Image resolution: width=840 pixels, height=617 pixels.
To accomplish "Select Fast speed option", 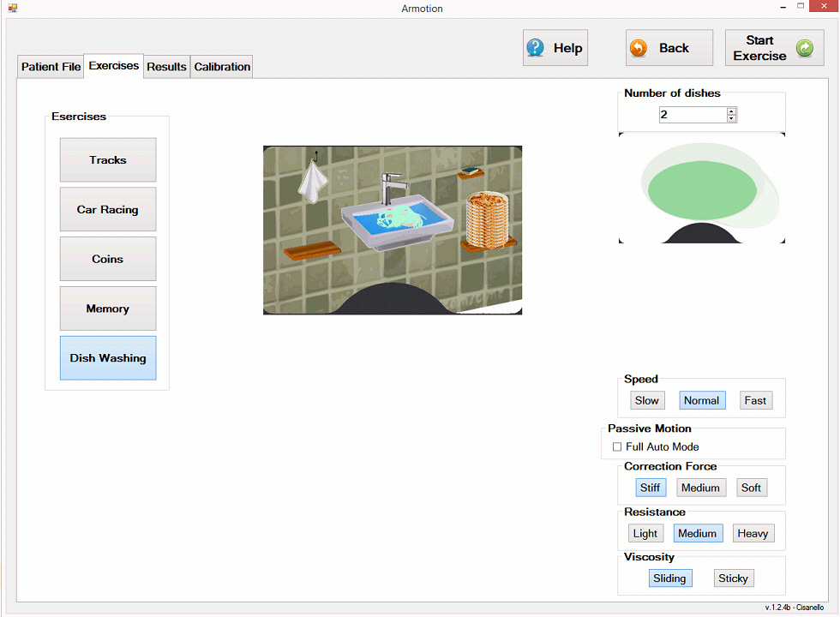I will pos(755,400).
